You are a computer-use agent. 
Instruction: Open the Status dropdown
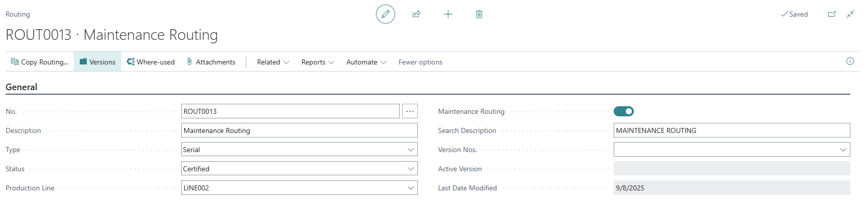pyautogui.click(x=411, y=169)
